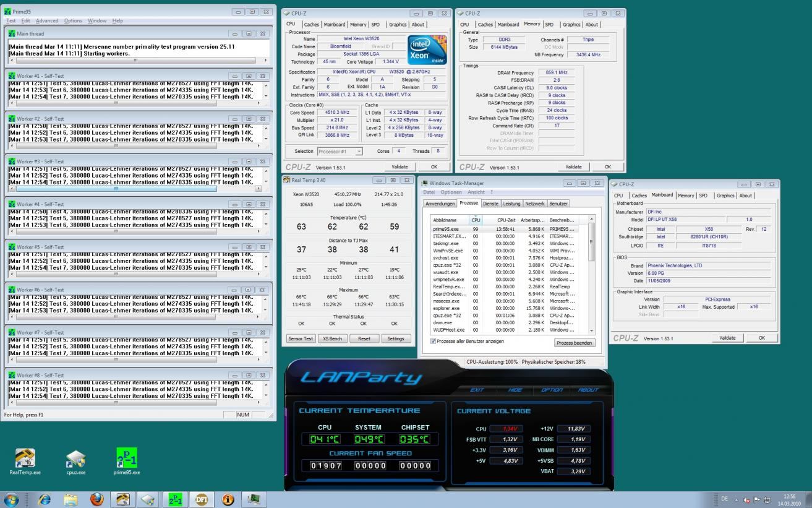The image size is (812, 508).
Task: Click the DE language indicator
Action: click(x=724, y=500)
